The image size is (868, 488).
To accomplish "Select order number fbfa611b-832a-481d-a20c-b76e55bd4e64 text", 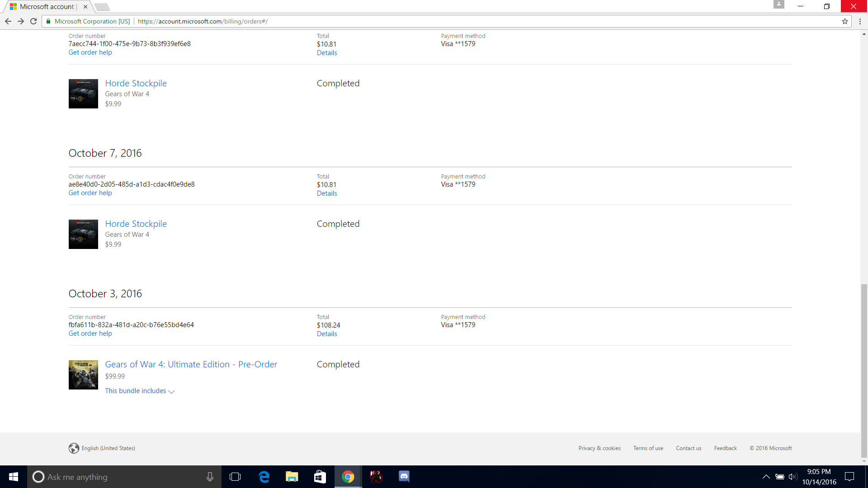I will [131, 325].
